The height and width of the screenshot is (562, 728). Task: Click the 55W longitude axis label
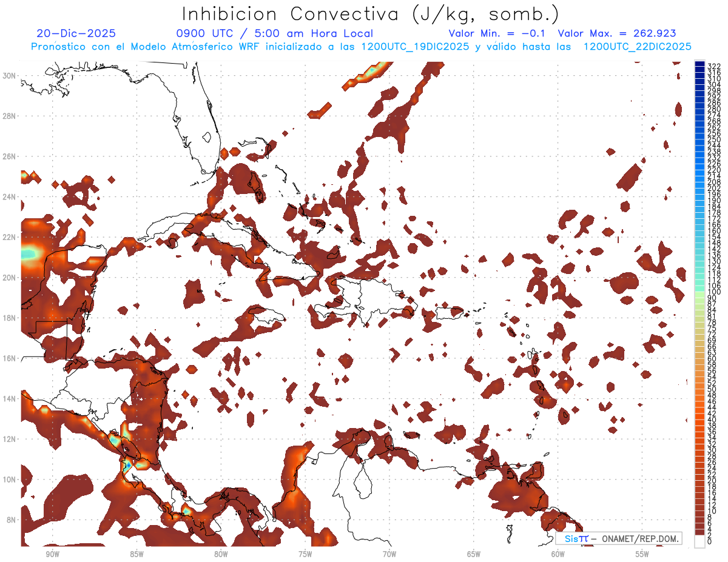(x=642, y=554)
